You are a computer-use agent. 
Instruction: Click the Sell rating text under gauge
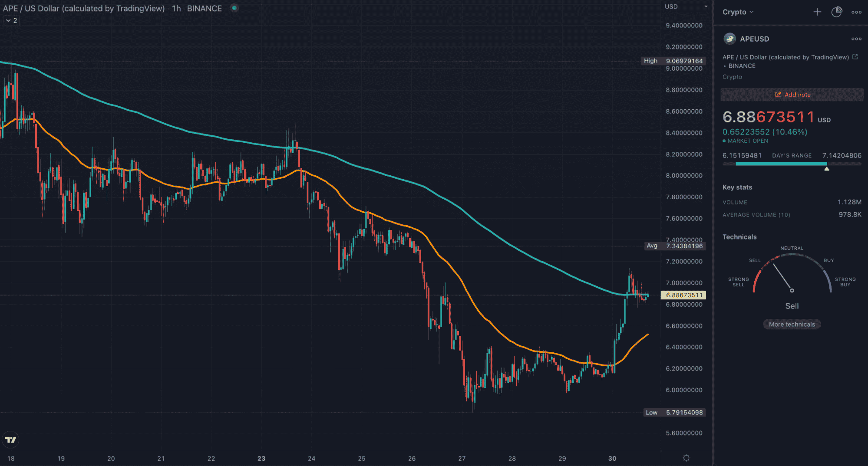792,306
